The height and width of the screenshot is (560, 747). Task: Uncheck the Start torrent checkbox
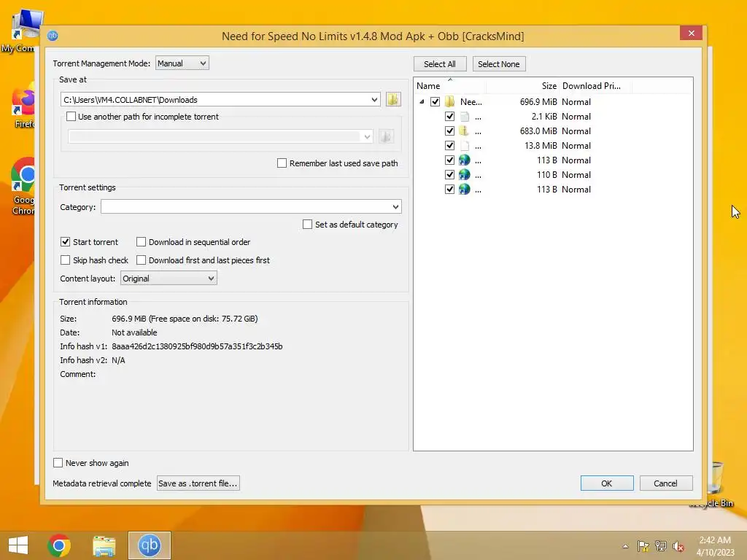pyautogui.click(x=65, y=242)
